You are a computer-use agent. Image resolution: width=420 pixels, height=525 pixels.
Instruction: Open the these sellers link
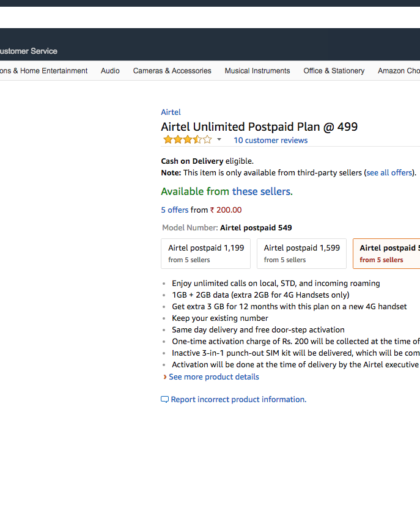[x=262, y=192]
